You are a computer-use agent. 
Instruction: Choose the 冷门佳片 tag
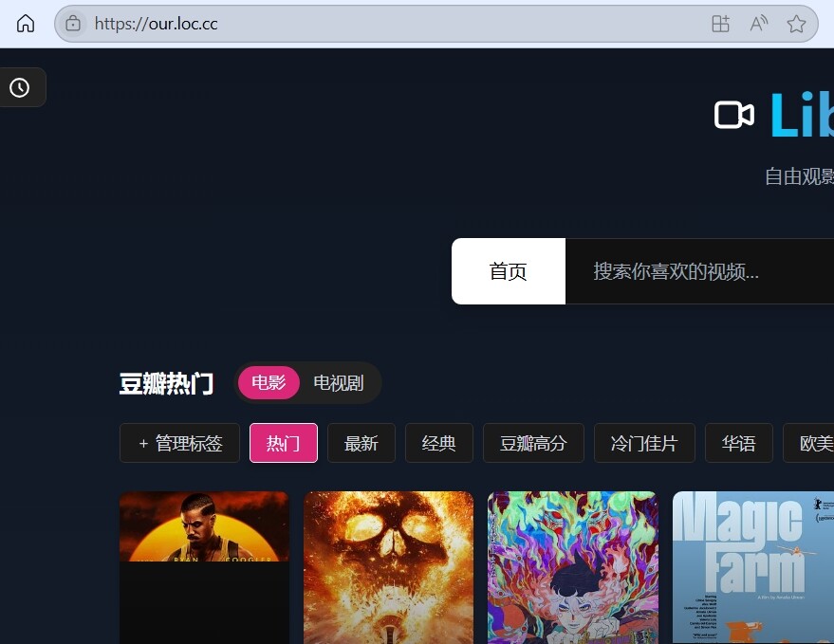[x=644, y=443]
